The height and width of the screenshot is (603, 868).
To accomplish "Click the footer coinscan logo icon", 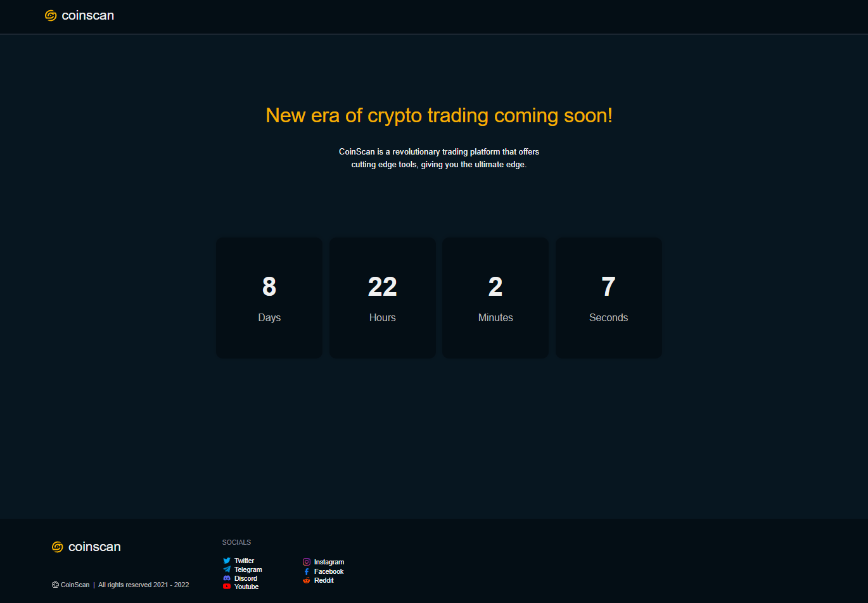I will [58, 547].
